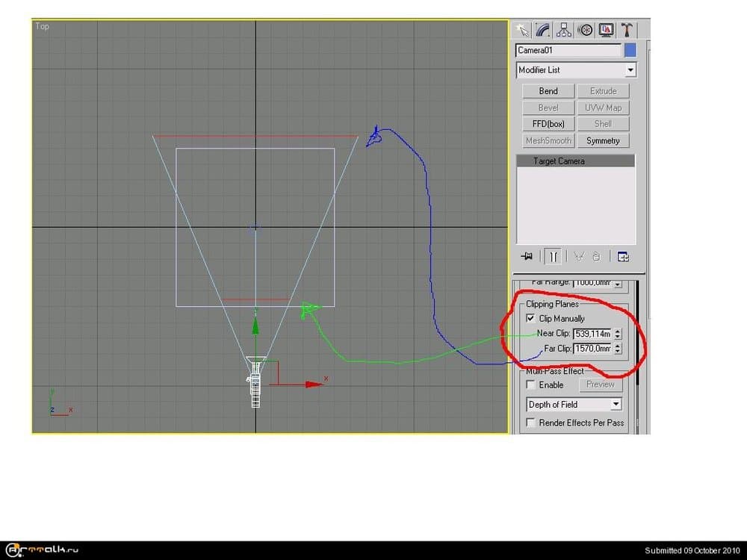Toggle the Clip Manually checkbox
Screen dimensions: 747x560
530,318
